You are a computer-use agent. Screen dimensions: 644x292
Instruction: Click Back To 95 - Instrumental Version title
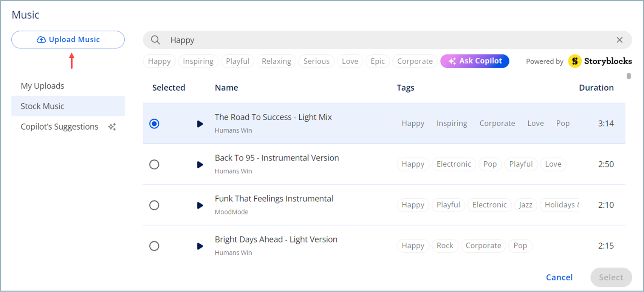(x=277, y=158)
